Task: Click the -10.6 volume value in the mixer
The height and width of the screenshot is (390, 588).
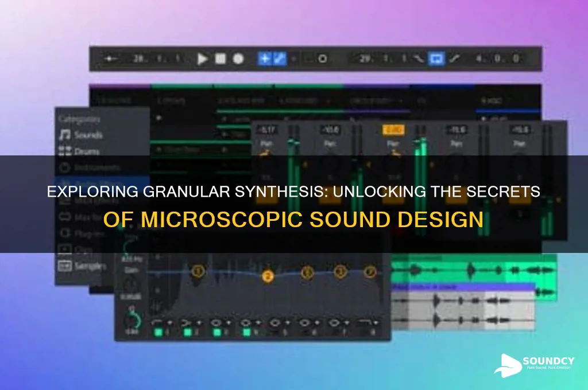Action: coord(330,130)
